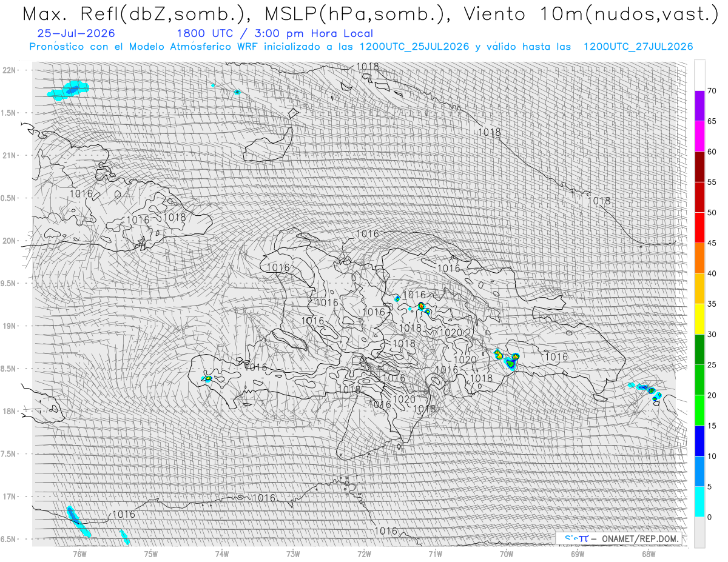Click the '18N' latitude label
This screenshot has height=562, width=728.
pos(8,411)
